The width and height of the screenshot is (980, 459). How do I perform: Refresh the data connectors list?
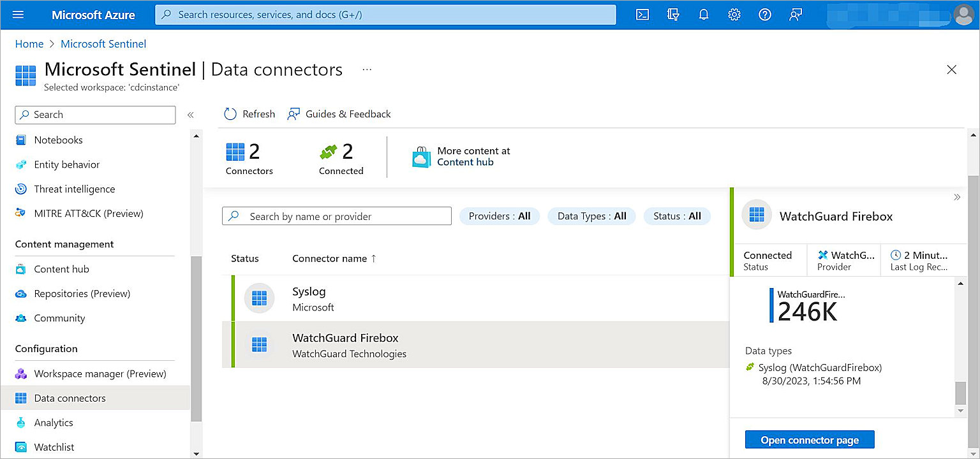(249, 113)
